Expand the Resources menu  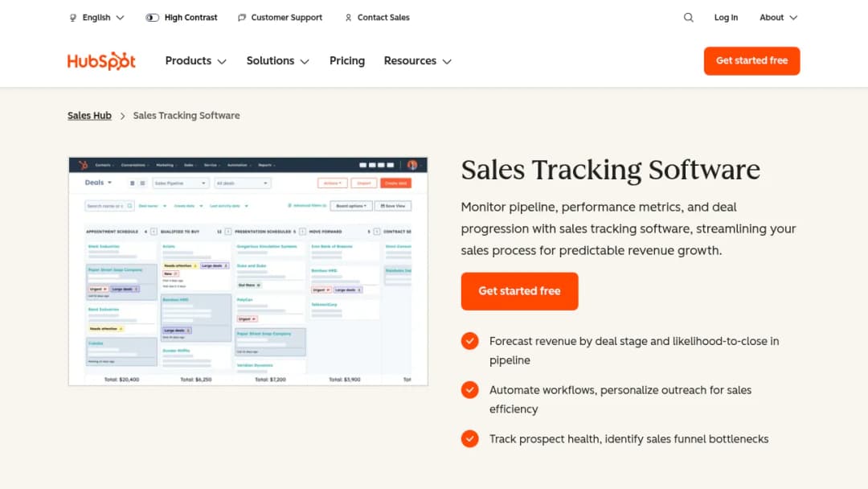pos(418,61)
